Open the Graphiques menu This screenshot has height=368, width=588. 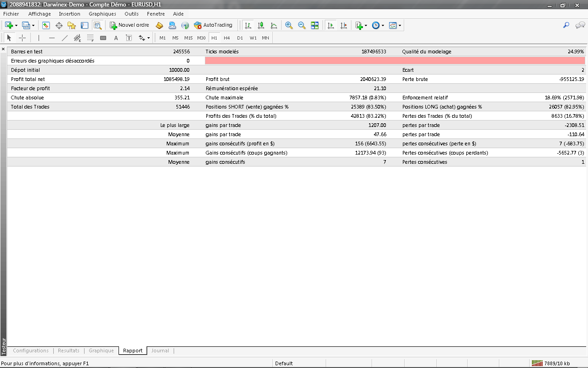pos(102,14)
